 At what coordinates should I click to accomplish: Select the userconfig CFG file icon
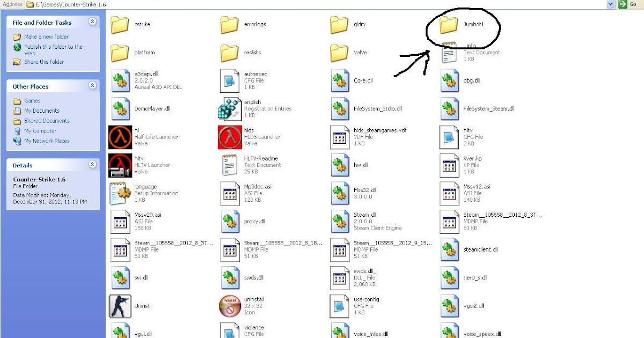point(339,306)
